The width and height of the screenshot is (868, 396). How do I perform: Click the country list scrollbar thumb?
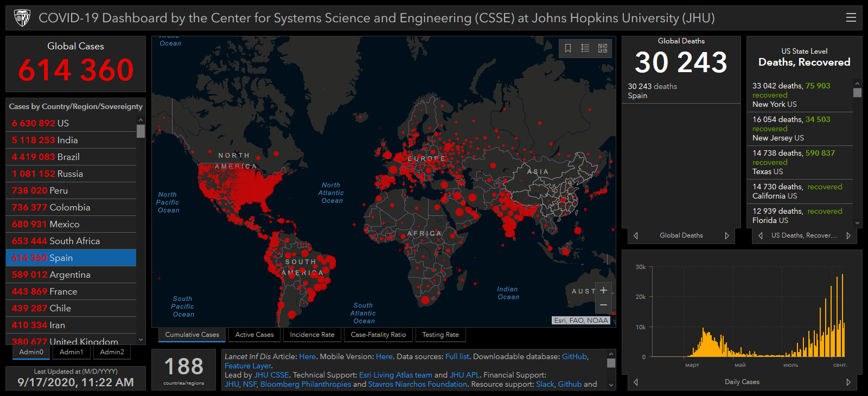tap(141, 131)
